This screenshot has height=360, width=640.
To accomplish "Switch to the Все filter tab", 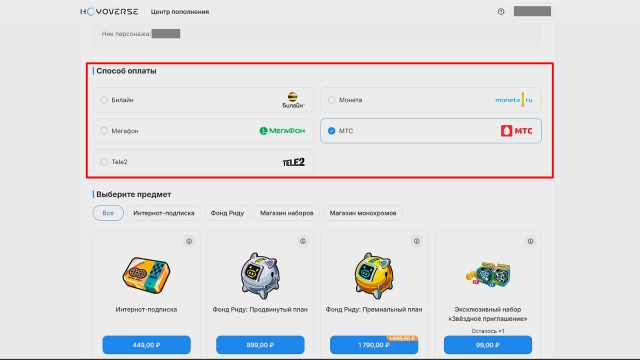I will coord(108,213).
